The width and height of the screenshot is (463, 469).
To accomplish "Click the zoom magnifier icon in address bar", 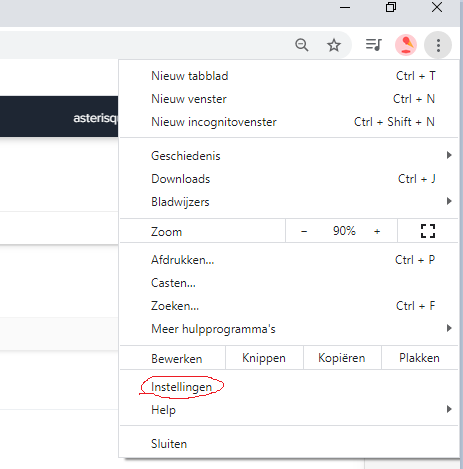I will click(302, 45).
